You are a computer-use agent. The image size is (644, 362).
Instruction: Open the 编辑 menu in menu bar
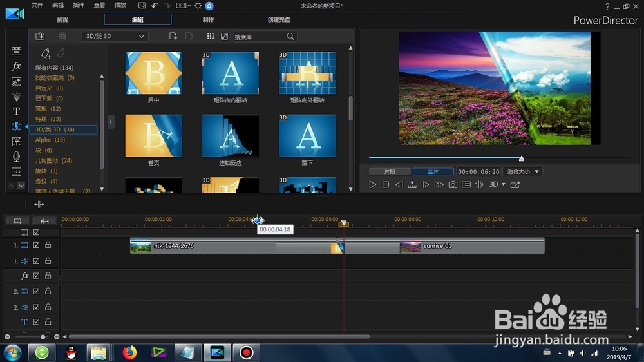[58, 5]
